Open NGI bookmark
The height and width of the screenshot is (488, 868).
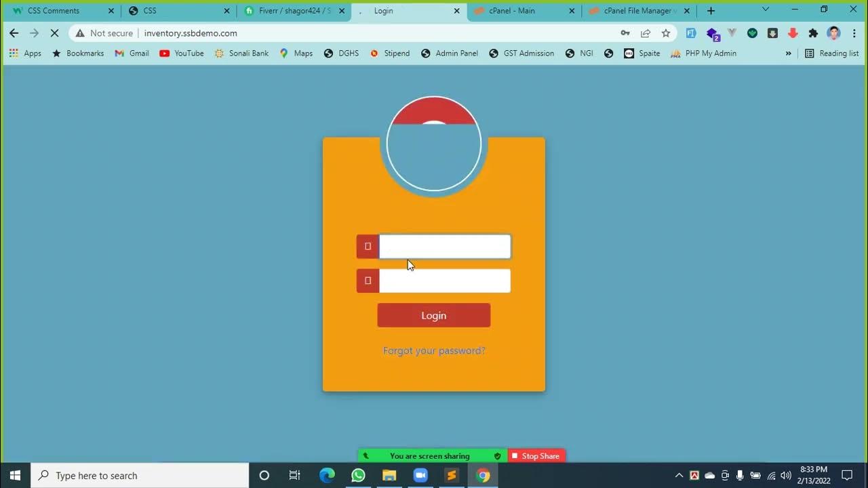point(578,54)
